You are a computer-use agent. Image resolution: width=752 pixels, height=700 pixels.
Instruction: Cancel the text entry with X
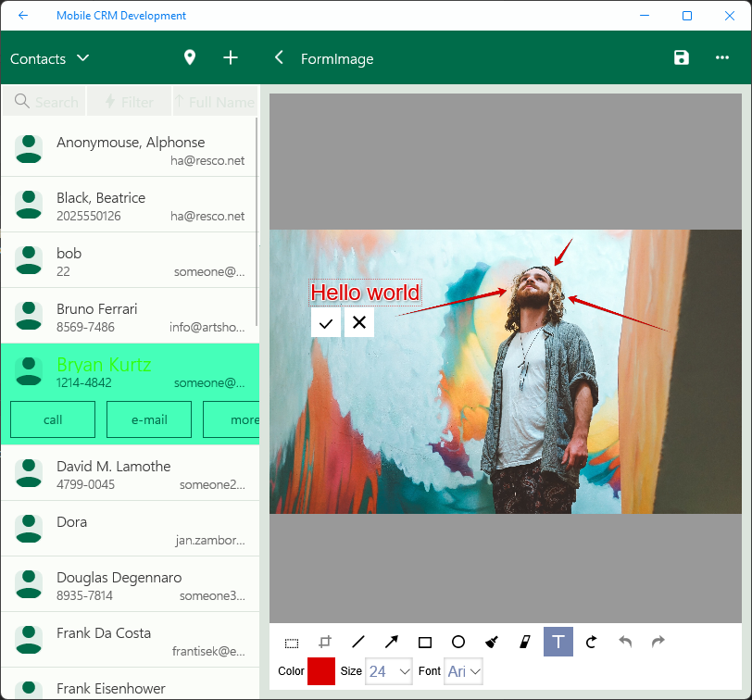(359, 323)
